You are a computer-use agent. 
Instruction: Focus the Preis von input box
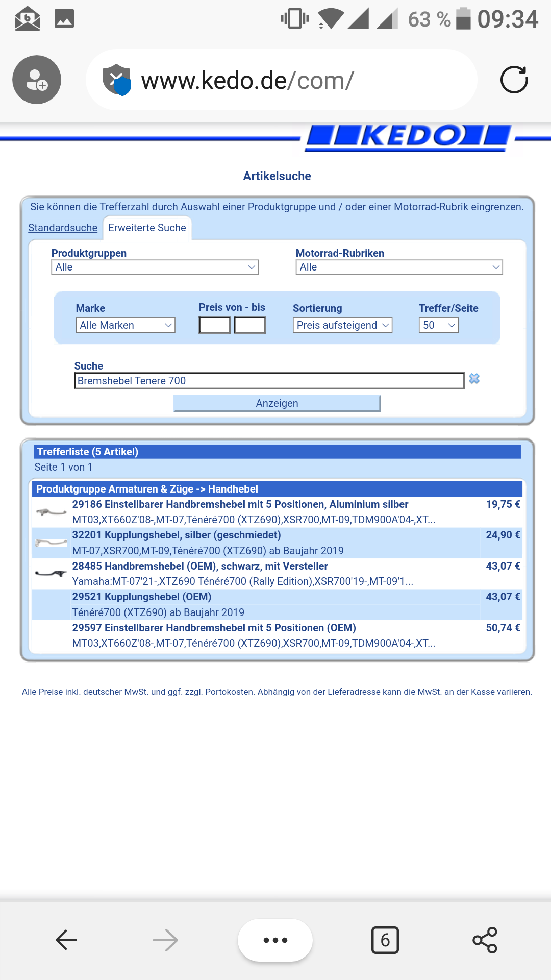[215, 325]
